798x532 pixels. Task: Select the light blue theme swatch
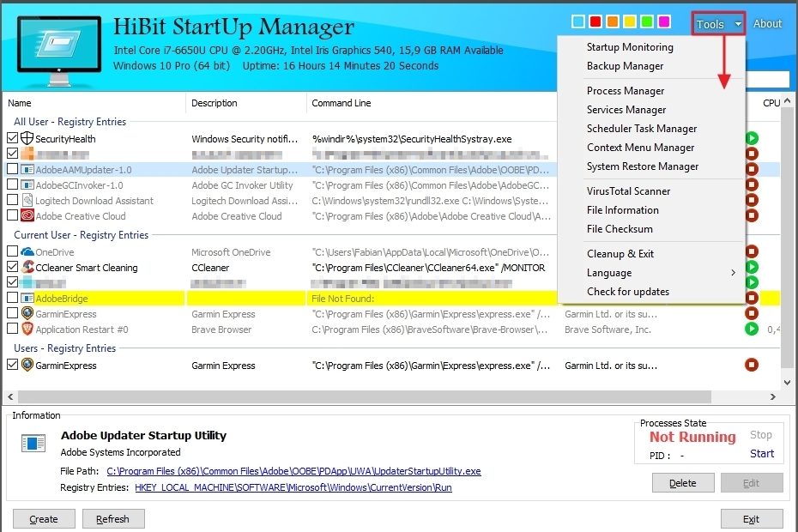[x=578, y=21]
